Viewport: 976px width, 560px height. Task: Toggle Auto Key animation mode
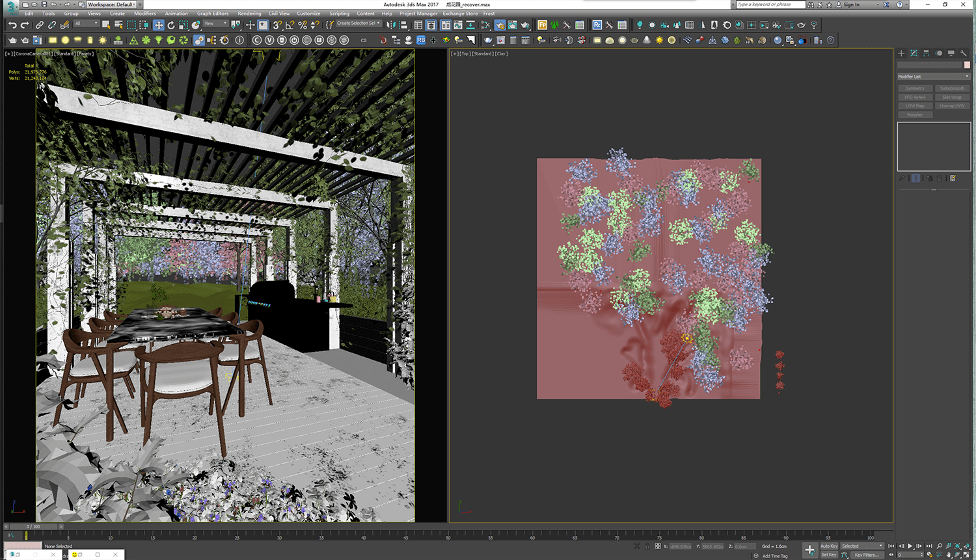click(x=829, y=546)
